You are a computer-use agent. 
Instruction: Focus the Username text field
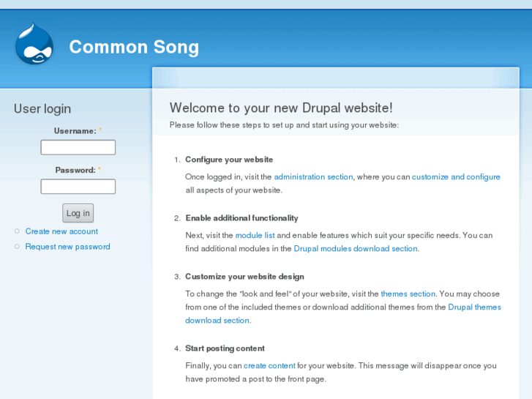[x=78, y=148]
